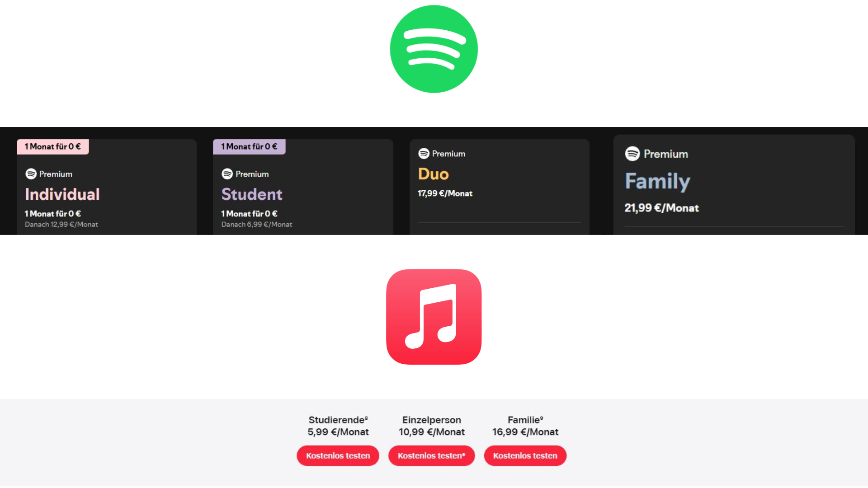Click the Studierende 5,99 €/Monat label
This screenshot has width=868, height=488.
click(338, 426)
